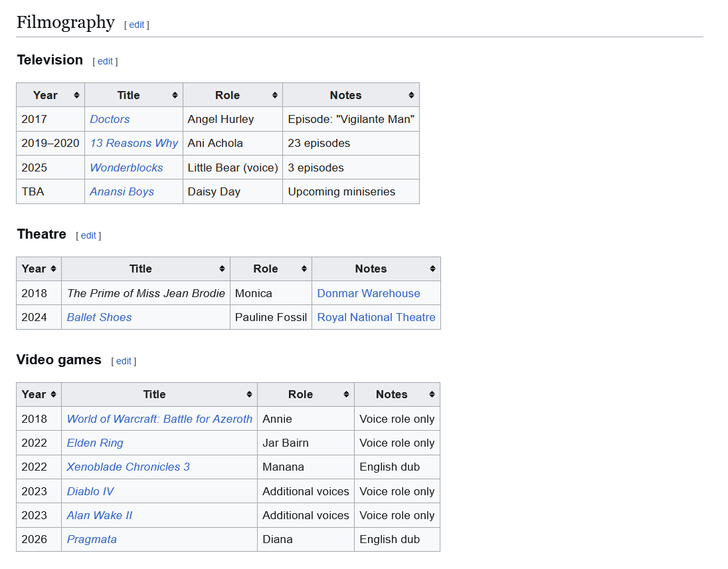The width and height of the screenshot is (728, 569).
Task: Click the 3 episodes note
Action: pos(351,168)
